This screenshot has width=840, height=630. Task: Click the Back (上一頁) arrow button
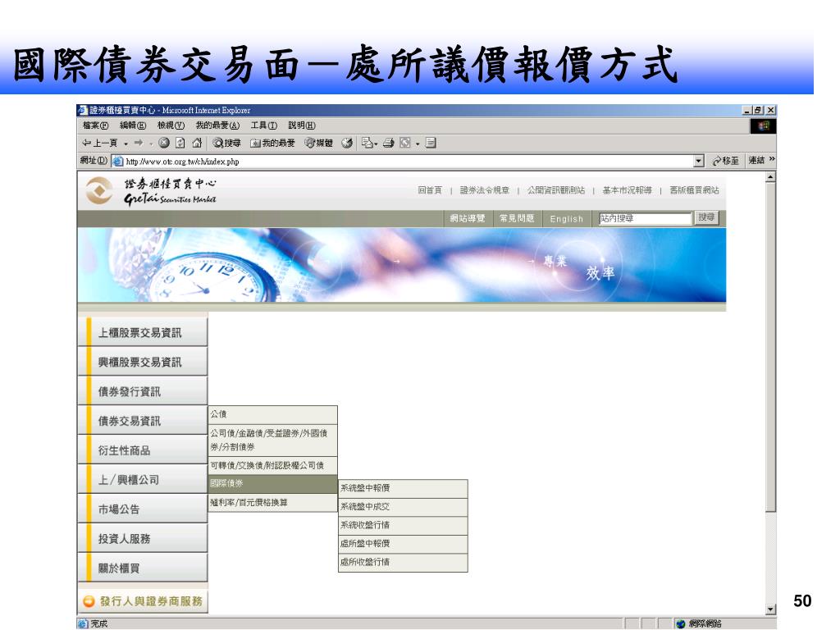(99, 143)
